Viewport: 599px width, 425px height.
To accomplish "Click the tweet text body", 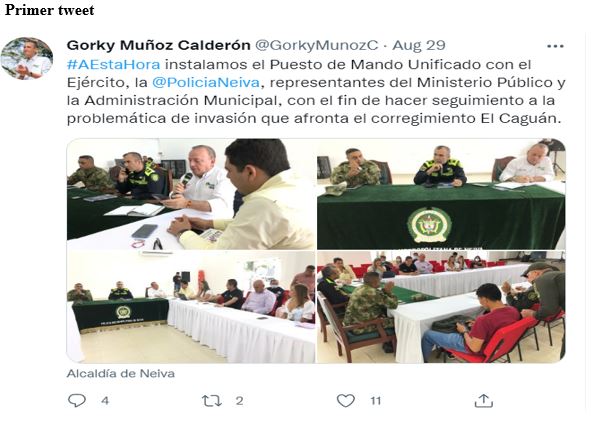I will (x=316, y=91).
